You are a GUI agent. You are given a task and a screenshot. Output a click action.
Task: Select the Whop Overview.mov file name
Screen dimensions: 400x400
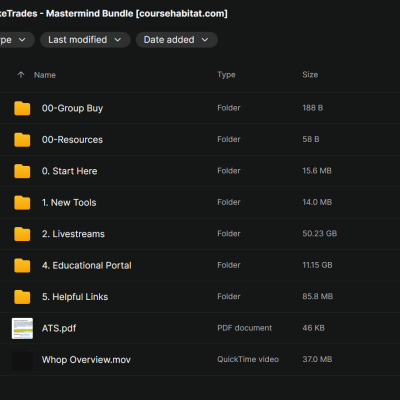pos(86,360)
